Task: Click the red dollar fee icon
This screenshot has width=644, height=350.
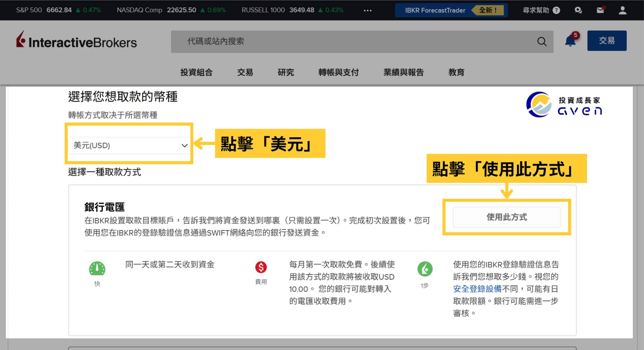Action: pyautogui.click(x=261, y=267)
